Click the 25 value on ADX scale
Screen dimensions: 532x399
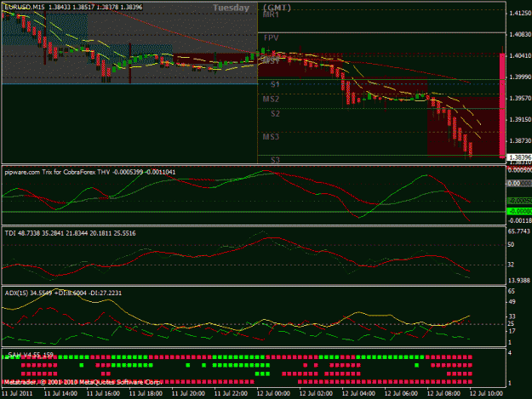(x=512, y=324)
